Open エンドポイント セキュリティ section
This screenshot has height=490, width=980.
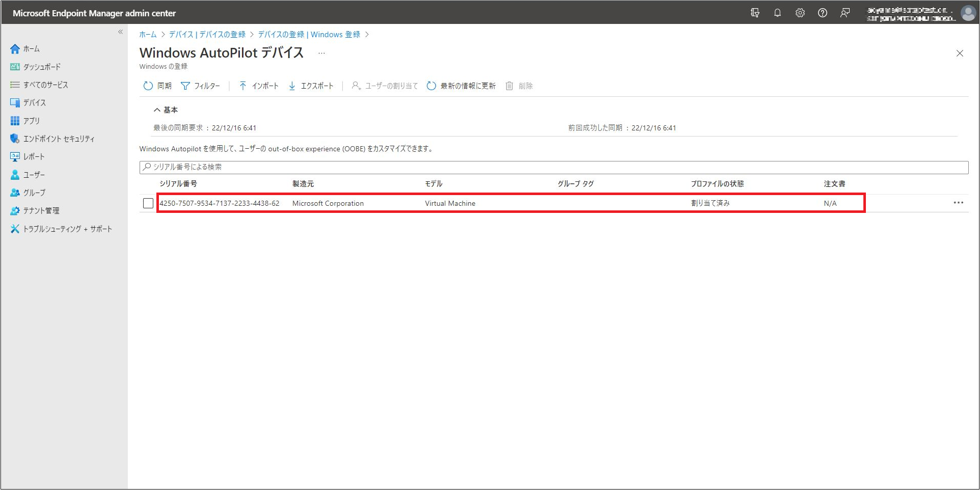(x=52, y=139)
